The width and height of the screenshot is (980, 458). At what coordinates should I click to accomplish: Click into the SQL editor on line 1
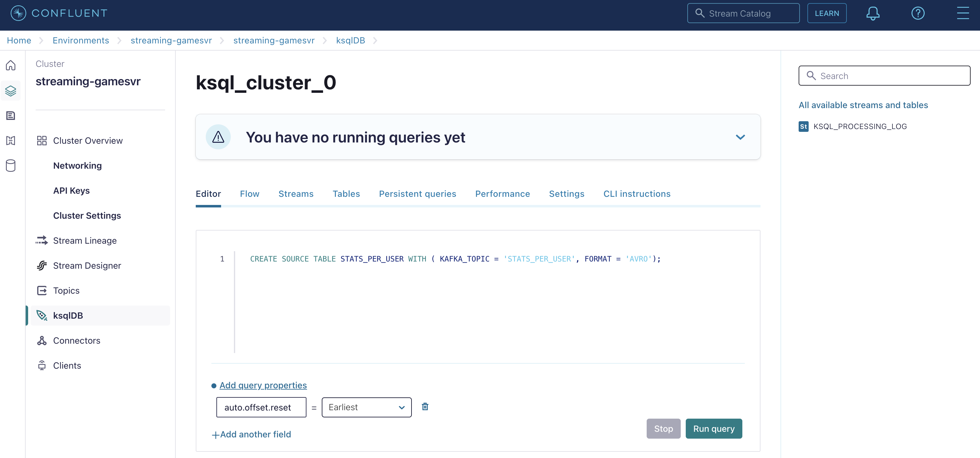(455, 259)
